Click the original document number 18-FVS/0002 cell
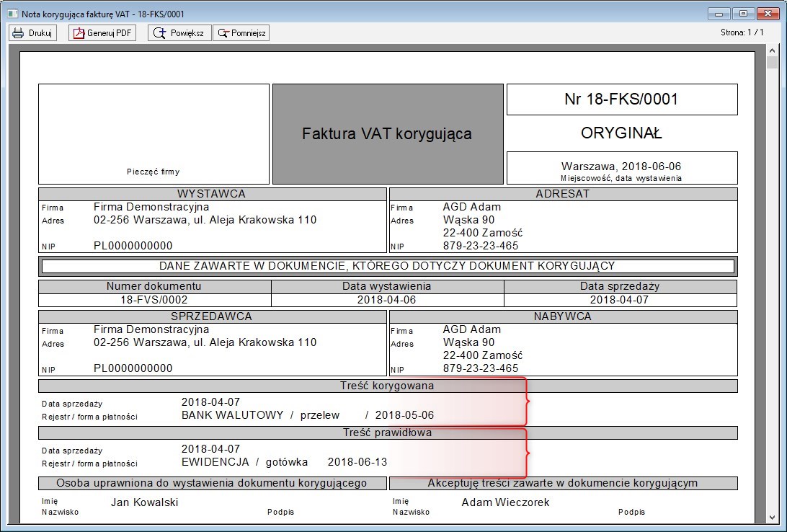Image resolution: width=787 pixels, height=532 pixels. coord(154,300)
